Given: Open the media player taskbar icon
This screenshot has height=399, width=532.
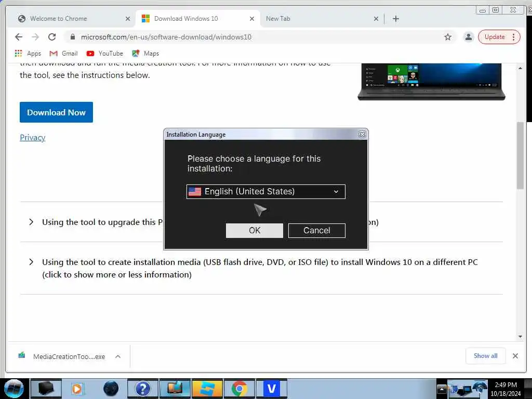Looking at the screenshot, I should [x=77, y=389].
